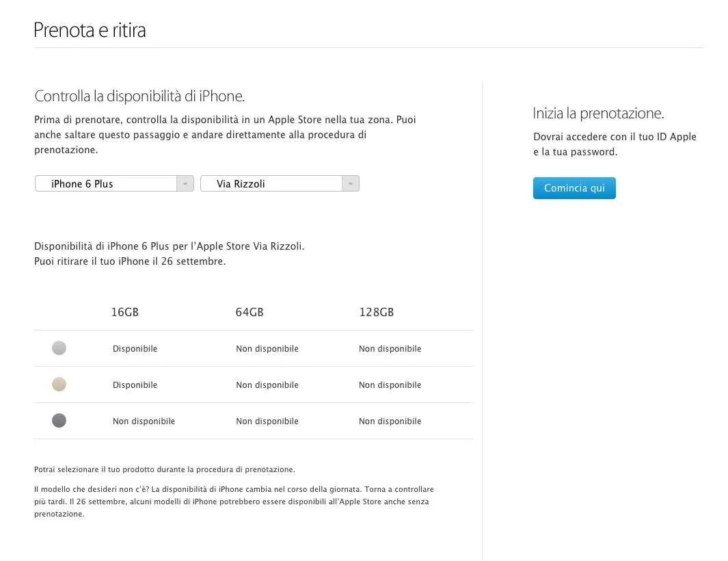Click the Inizia la prenotazione heading
This screenshot has height=561, width=728.
click(599, 113)
